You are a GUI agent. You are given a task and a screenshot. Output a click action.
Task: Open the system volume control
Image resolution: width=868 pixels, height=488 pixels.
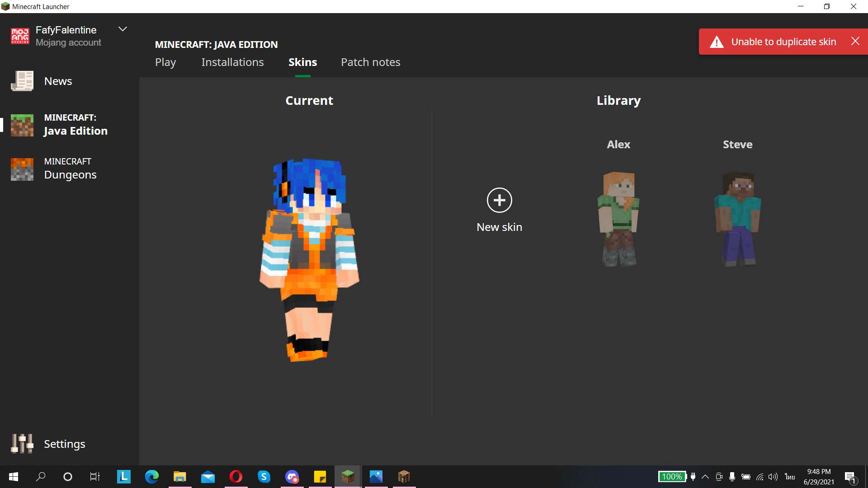click(x=773, y=477)
